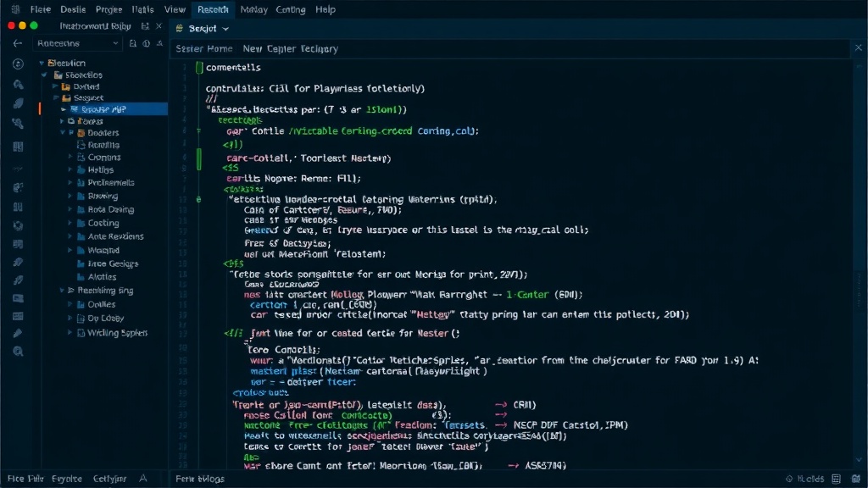
Task: Select the Wrdling Saplers file
Action: [x=117, y=333]
